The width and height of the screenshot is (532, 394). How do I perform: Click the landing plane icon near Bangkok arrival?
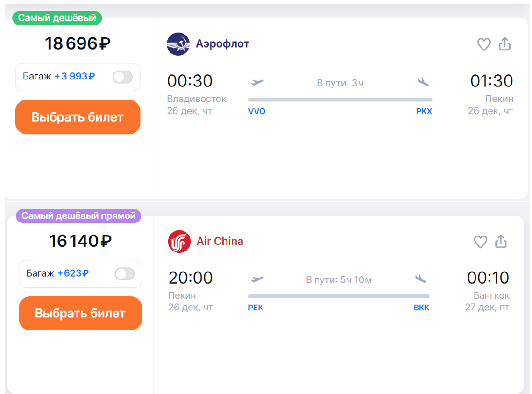[420, 279]
